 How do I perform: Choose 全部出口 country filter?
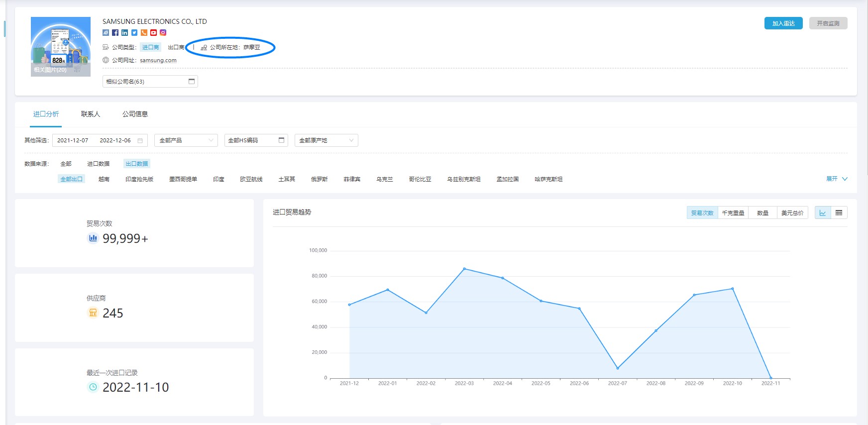tap(71, 179)
